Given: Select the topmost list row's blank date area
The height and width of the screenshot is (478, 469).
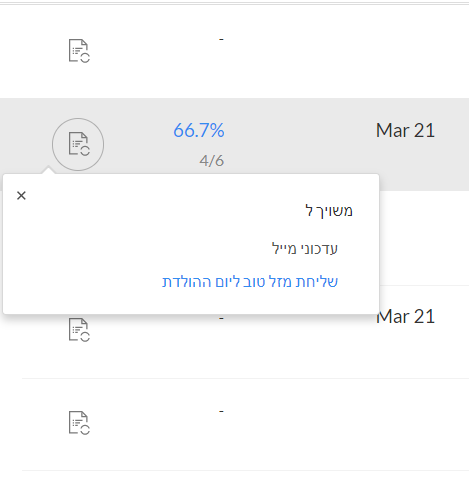Looking at the screenshot, I should (405, 51).
